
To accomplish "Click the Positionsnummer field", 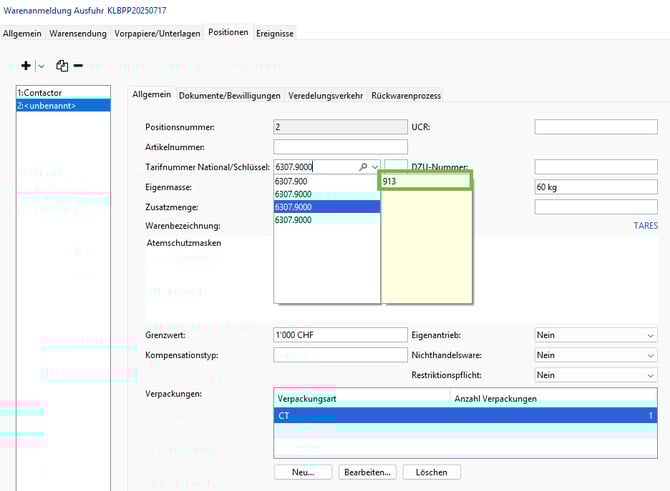I will pyautogui.click(x=340, y=127).
